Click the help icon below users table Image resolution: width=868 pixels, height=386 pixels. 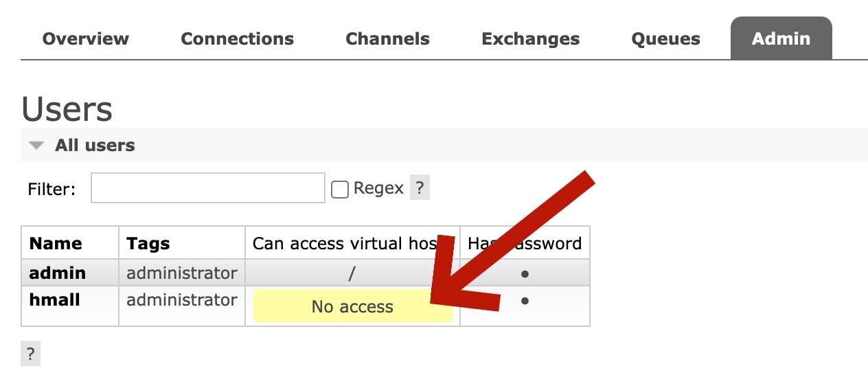[31, 354]
